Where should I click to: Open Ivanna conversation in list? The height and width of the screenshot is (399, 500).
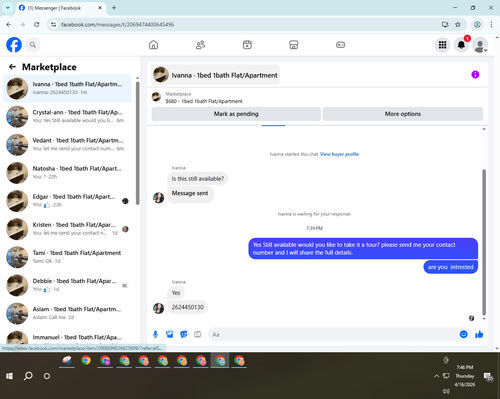pos(68,88)
